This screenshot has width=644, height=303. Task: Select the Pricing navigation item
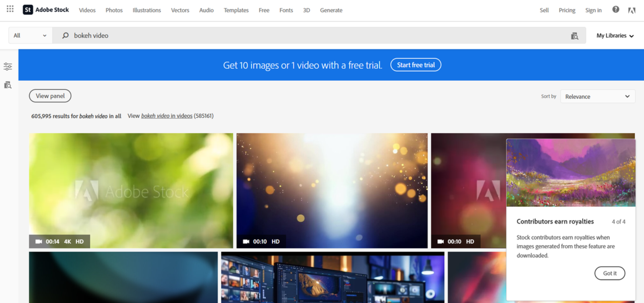(567, 10)
